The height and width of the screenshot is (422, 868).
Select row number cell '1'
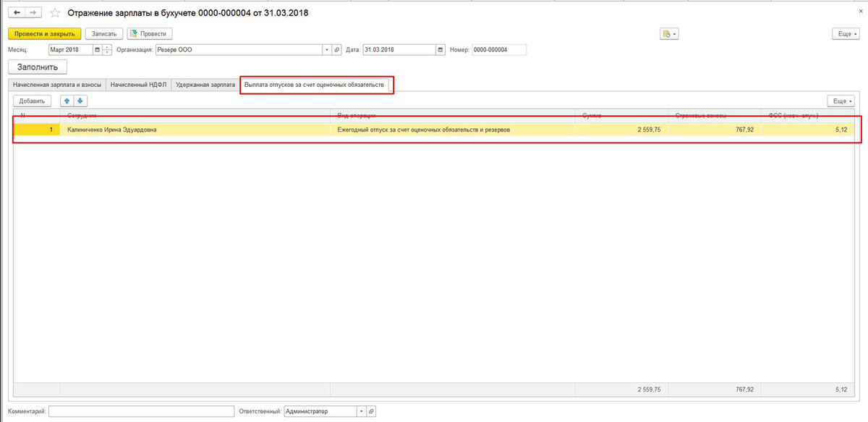click(x=38, y=130)
